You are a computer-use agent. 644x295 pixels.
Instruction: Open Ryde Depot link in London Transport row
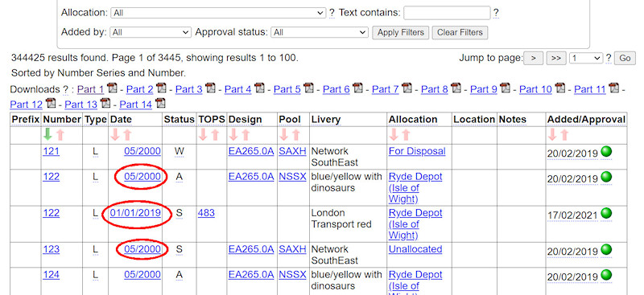pos(415,224)
